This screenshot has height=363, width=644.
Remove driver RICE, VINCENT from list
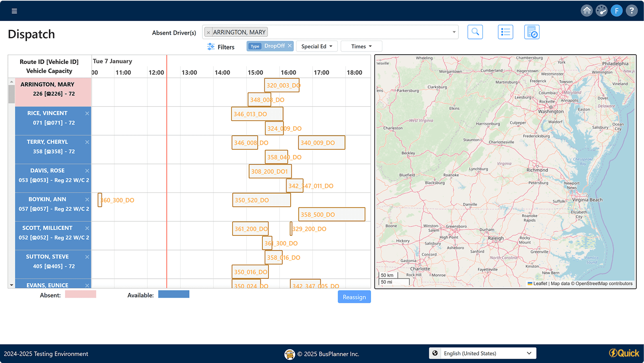(x=87, y=113)
